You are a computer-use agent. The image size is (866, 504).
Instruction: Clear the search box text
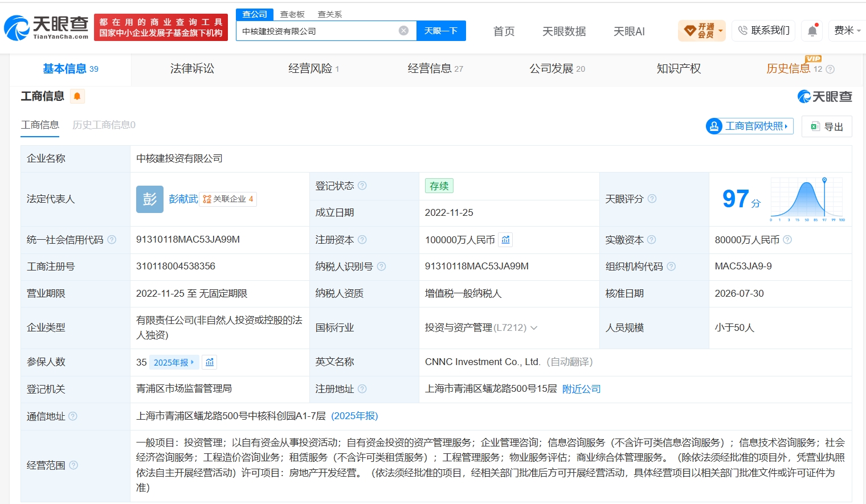pyautogui.click(x=403, y=31)
